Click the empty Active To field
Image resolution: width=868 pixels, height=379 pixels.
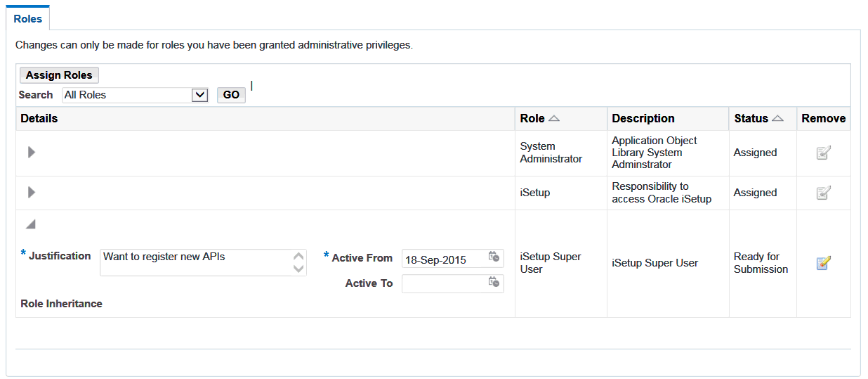(444, 283)
